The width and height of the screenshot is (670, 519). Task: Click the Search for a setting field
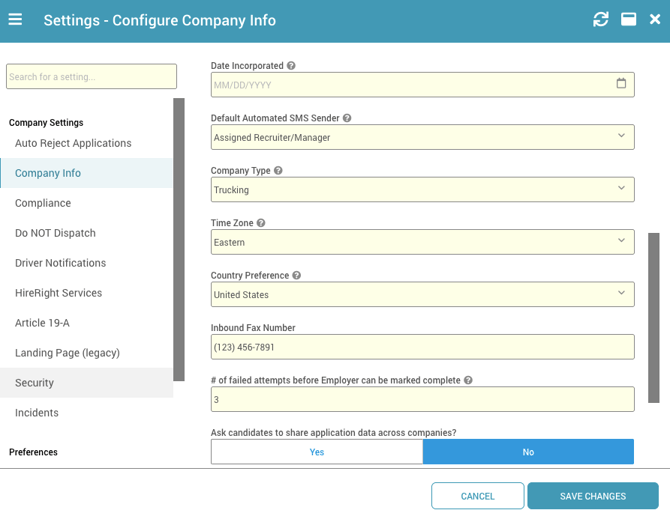tap(91, 77)
